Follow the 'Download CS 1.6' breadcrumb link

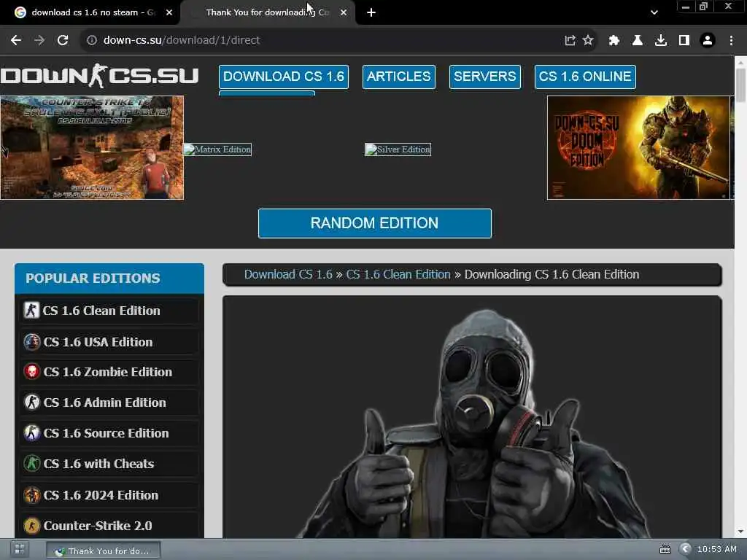coord(288,275)
